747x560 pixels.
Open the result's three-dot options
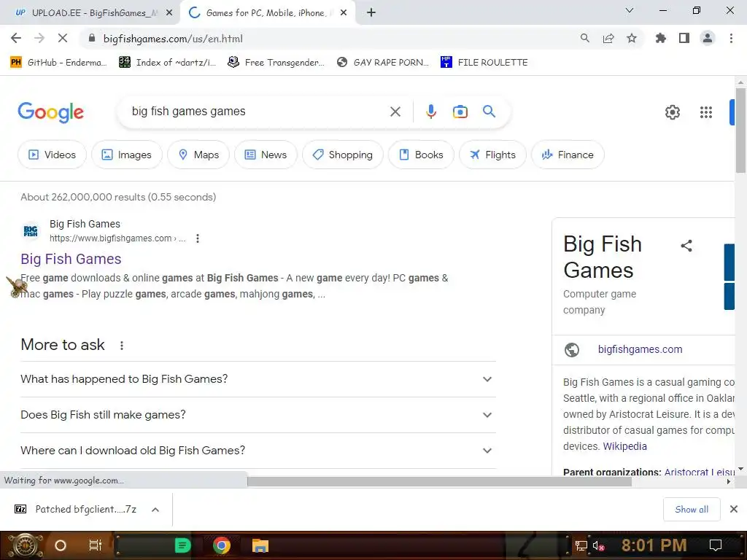(x=197, y=238)
